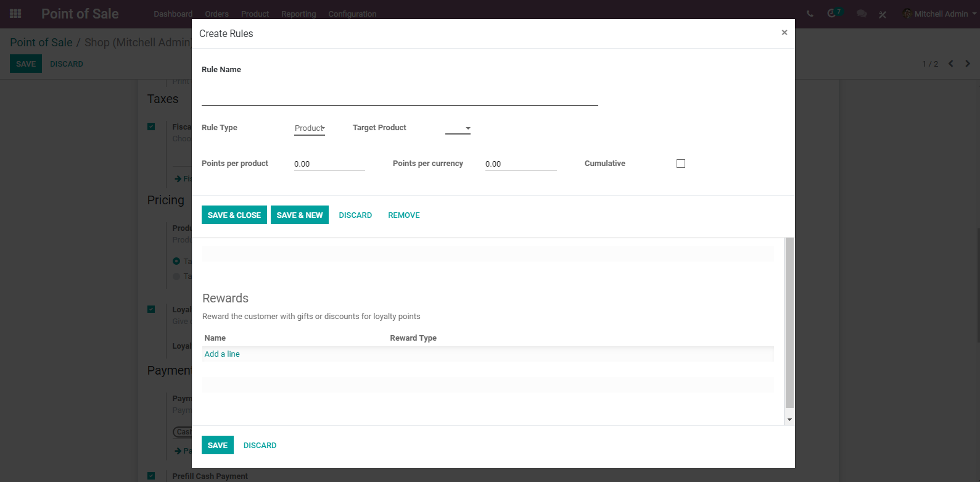
Task: Open the Rule Type dropdown
Action: click(x=310, y=128)
